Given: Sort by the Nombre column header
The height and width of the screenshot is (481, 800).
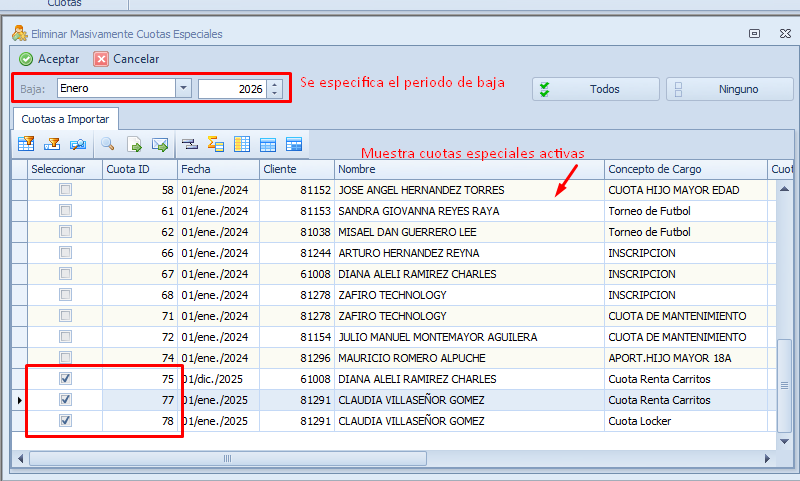Looking at the screenshot, I should 468,169.
